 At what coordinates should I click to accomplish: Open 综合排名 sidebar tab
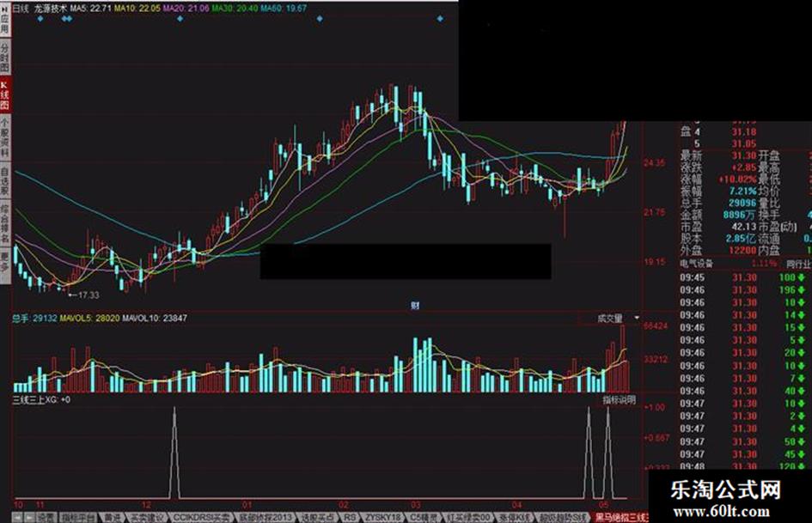coord(4,223)
